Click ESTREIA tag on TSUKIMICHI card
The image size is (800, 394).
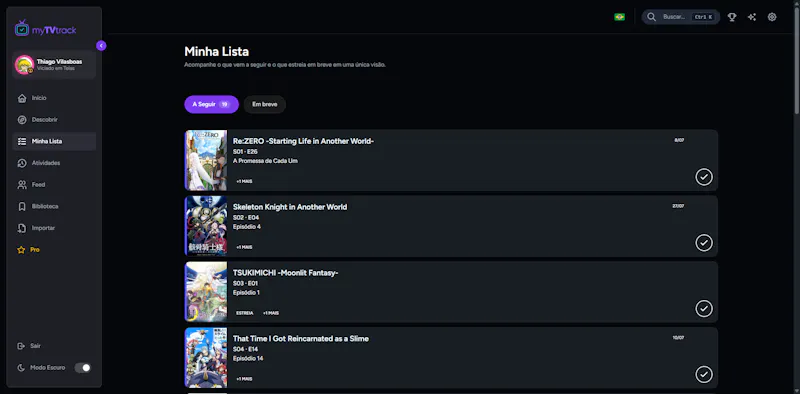pos(245,313)
